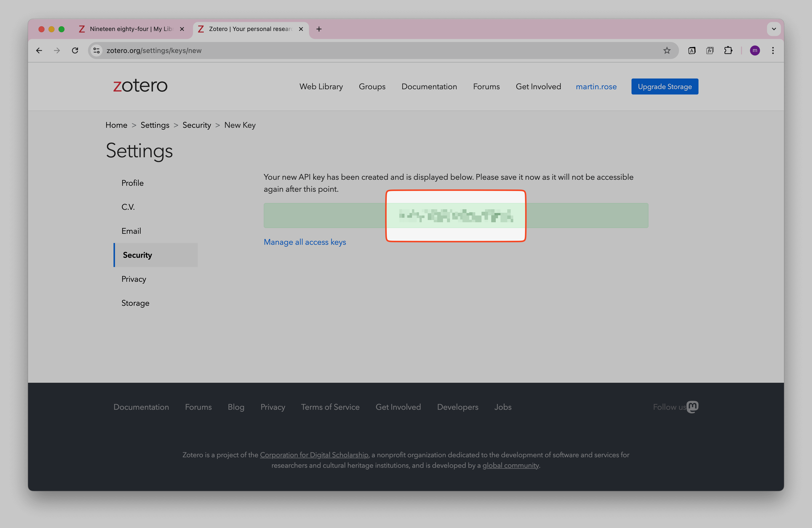This screenshot has width=812, height=528.
Task: Open Get Involved link in footer
Action: (x=398, y=407)
